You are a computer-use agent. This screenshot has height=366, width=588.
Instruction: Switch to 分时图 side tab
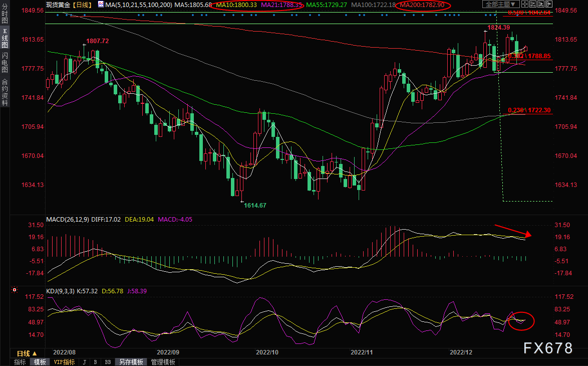tap(5, 14)
